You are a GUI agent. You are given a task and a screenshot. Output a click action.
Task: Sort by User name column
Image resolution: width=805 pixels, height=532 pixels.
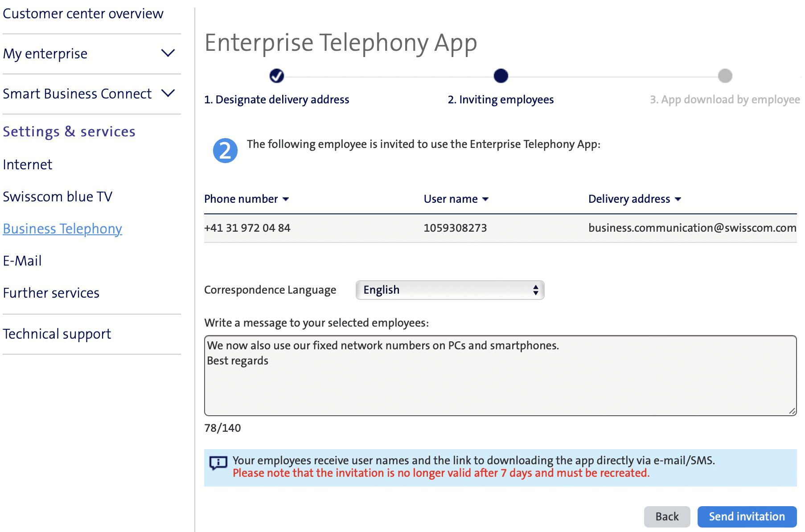click(456, 199)
